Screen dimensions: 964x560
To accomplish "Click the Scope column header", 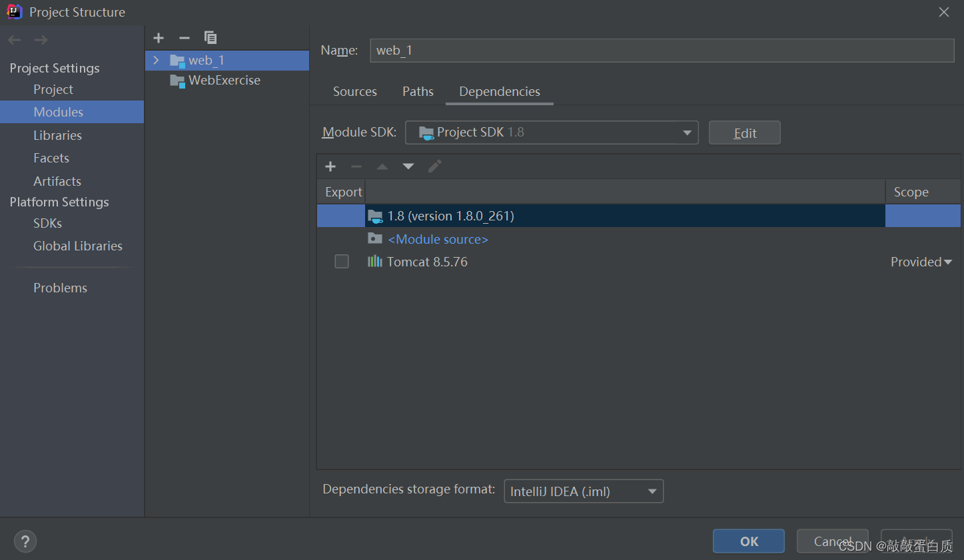I will pyautogui.click(x=923, y=192).
